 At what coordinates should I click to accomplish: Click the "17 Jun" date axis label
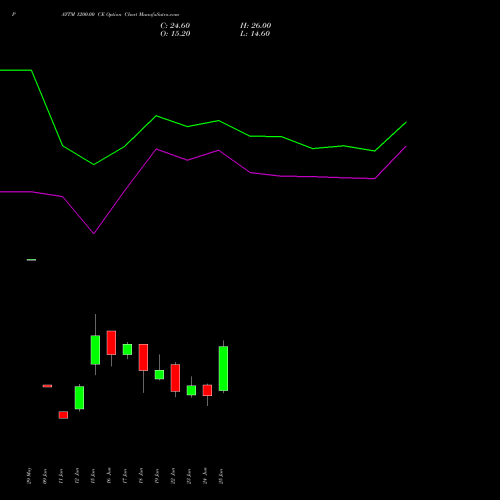[125, 476]
